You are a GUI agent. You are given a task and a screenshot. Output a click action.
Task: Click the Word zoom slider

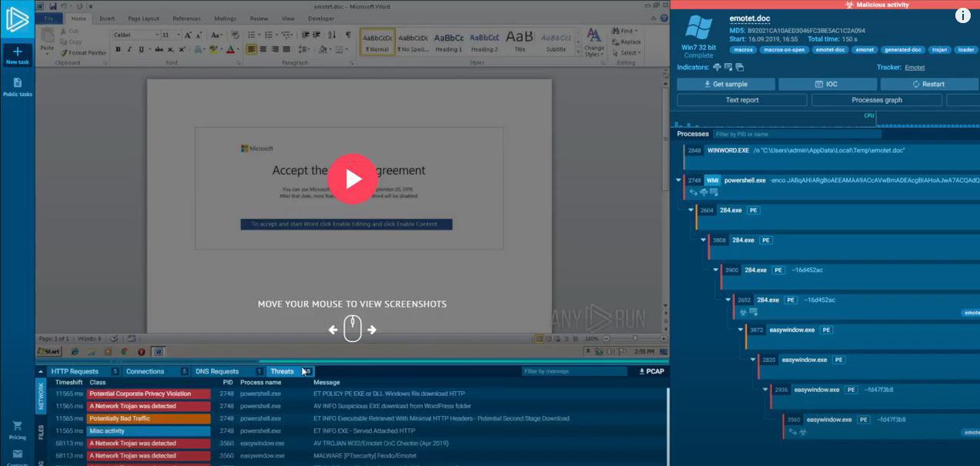634,338
